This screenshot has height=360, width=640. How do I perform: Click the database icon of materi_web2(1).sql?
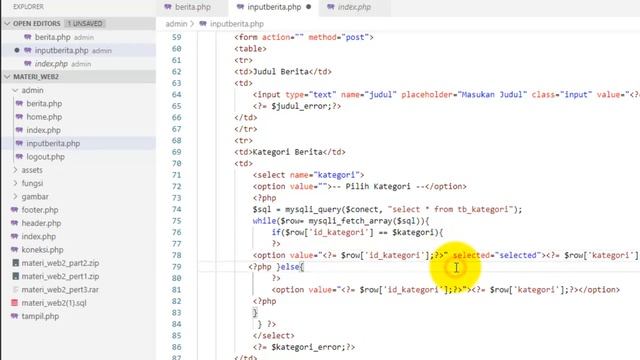point(15,303)
